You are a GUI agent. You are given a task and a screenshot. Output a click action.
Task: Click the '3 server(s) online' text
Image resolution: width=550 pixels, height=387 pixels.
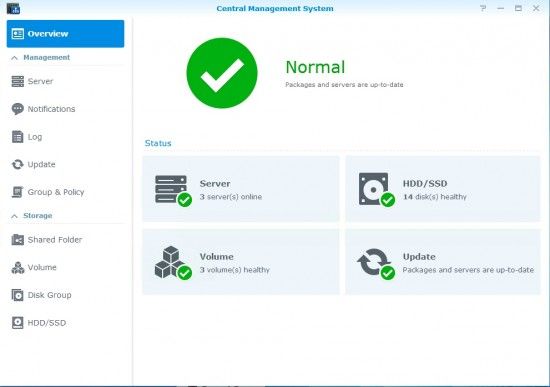coord(231,197)
